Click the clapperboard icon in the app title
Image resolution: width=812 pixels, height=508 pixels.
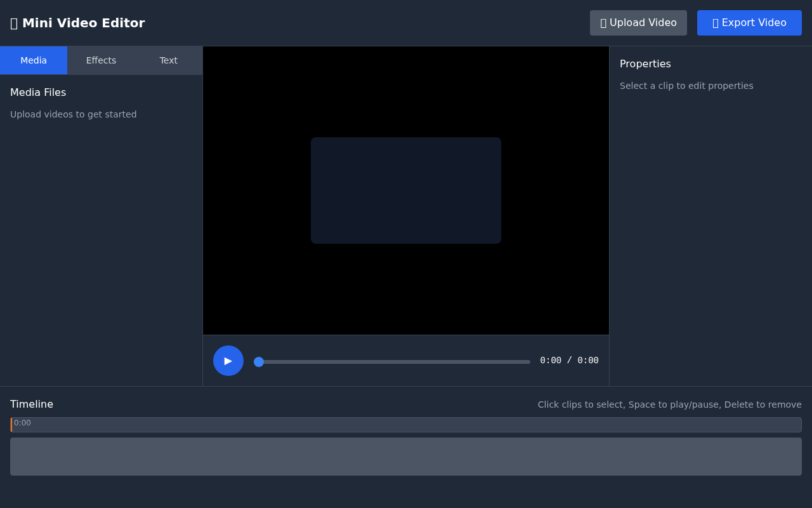(x=13, y=23)
